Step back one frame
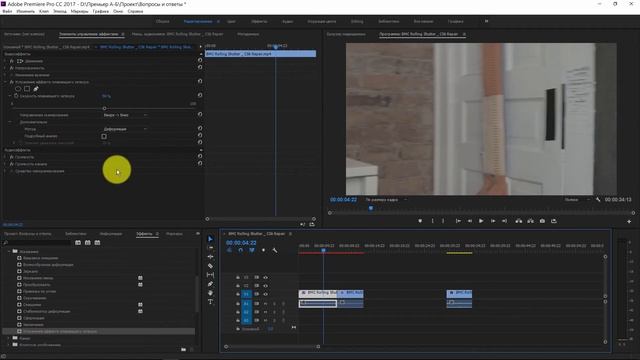Screen dimensions: 640x360 [470, 221]
